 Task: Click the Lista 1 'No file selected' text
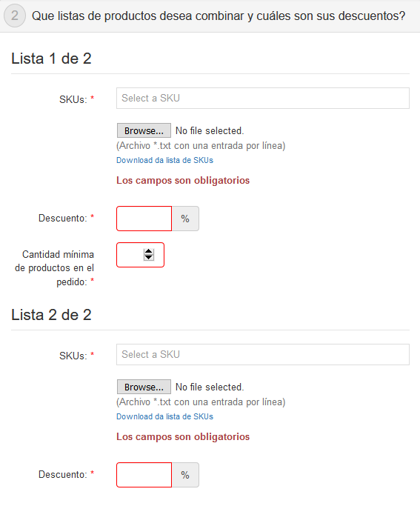tap(210, 130)
